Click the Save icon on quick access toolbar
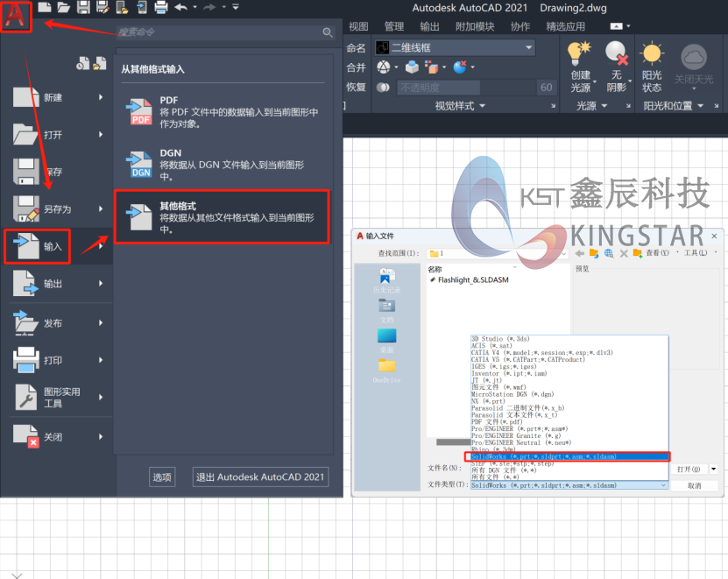This screenshot has height=579, width=728. pos(84,8)
